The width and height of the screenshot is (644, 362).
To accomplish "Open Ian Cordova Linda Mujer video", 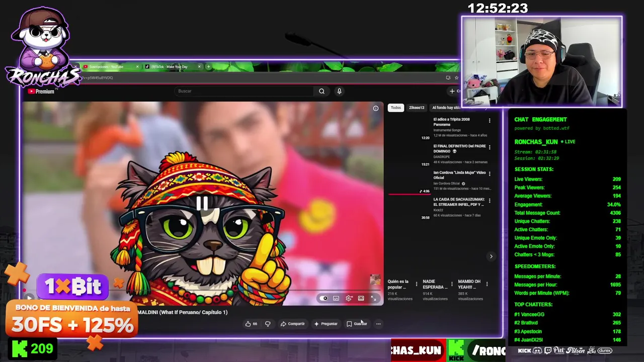I will [459, 175].
